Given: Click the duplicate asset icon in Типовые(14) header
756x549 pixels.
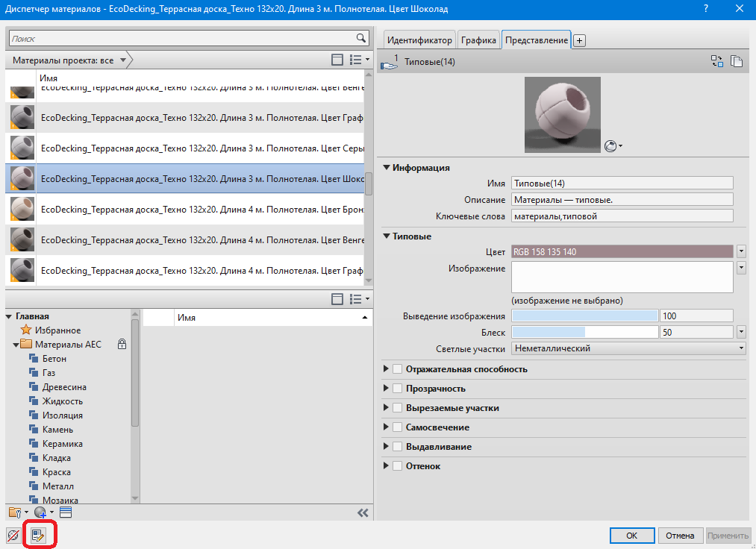Looking at the screenshot, I should tap(737, 61).
